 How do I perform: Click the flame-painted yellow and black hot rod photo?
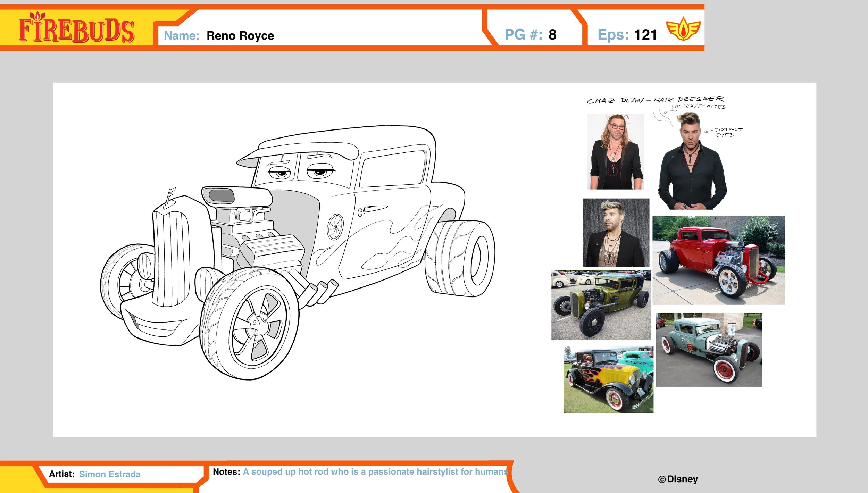(608, 379)
